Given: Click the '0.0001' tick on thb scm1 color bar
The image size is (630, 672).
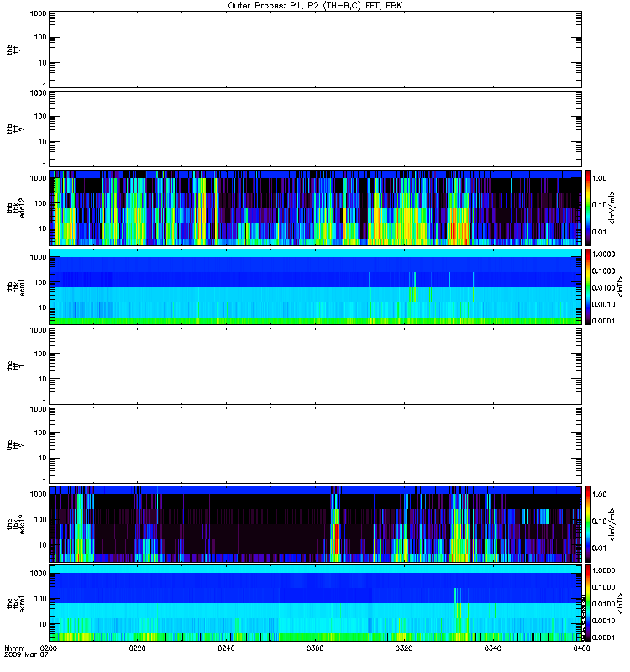Looking at the screenshot, I should (x=603, y=321).
